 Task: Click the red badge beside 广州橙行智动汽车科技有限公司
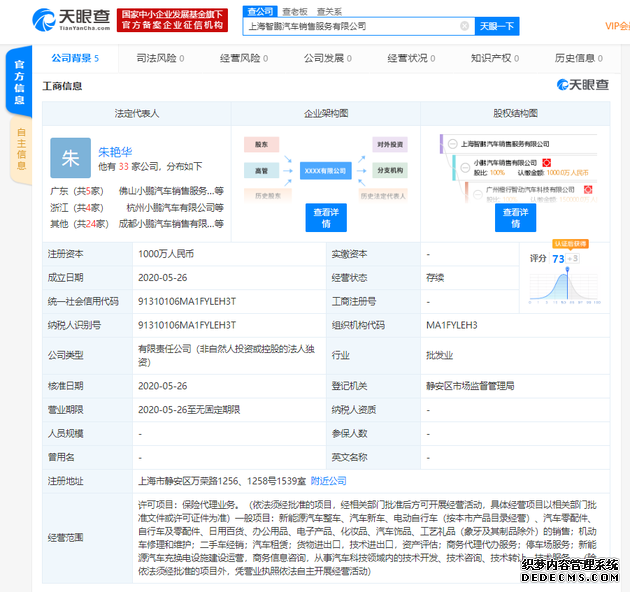(x=588, y=190)
